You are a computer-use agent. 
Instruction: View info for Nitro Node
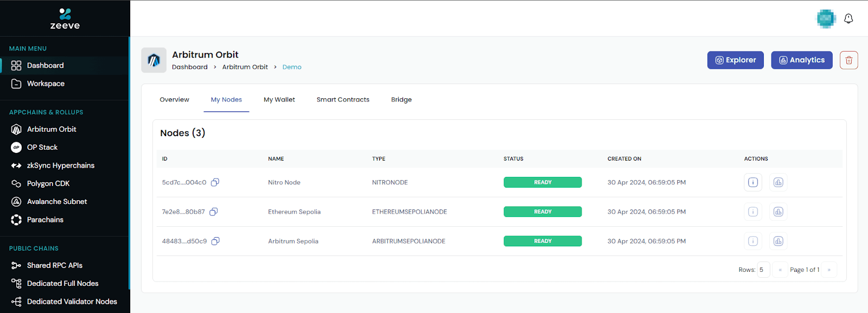pos(753,182)
